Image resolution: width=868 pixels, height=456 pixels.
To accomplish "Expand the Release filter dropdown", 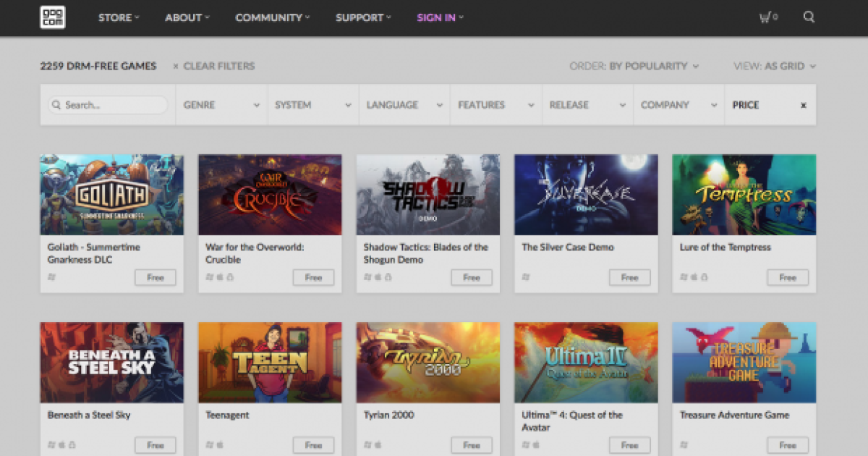I will 587,105.
